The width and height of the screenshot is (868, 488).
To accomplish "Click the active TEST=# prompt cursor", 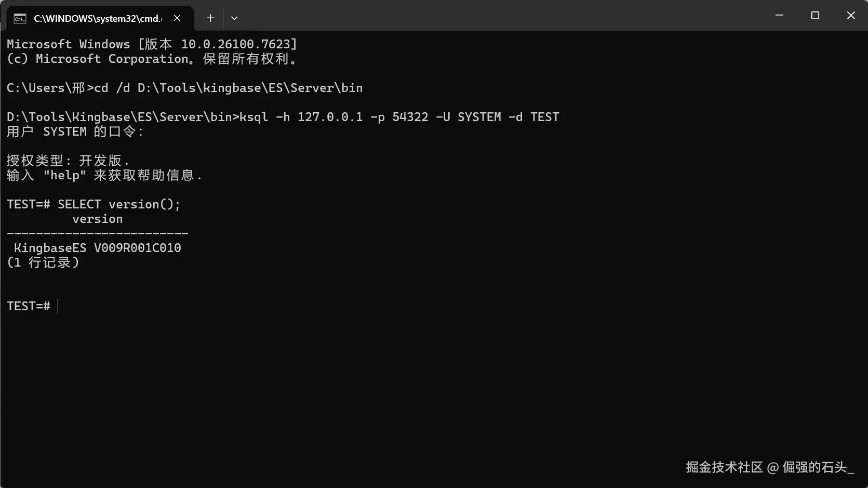I will tap(58, 306).
